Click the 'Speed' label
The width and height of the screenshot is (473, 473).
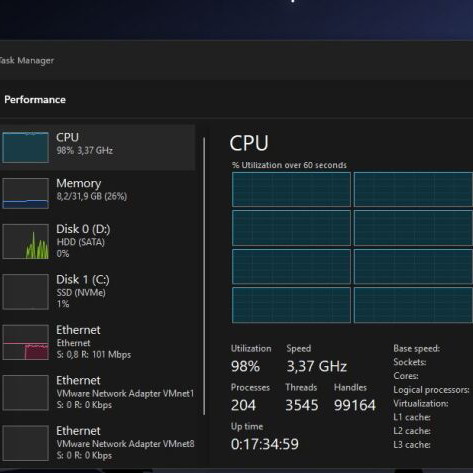(299, 349)
